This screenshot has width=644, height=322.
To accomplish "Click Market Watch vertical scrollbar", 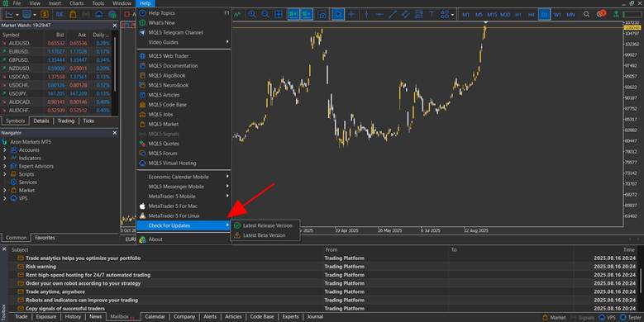I will (x=115, y=64).
